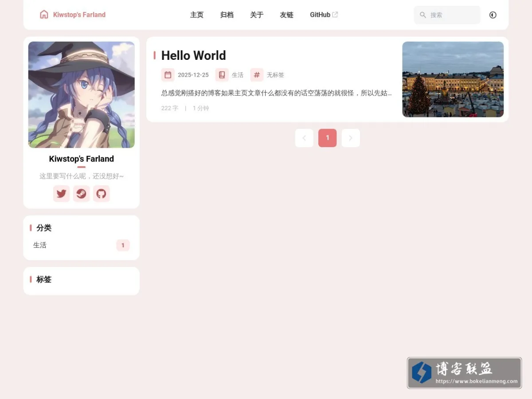Image resolution: width=532 pixels, height=399 pixels.
Task: Go to next page arrow
Action: 351,138
